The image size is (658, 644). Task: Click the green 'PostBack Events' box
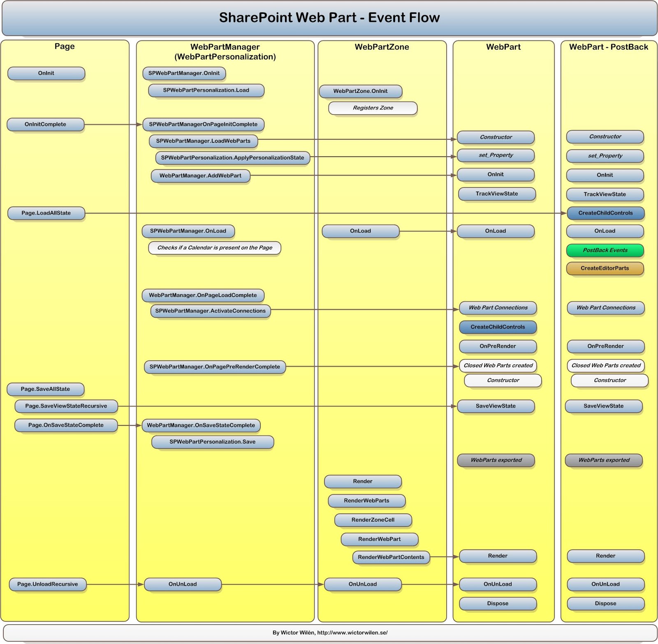coord(605,250)
